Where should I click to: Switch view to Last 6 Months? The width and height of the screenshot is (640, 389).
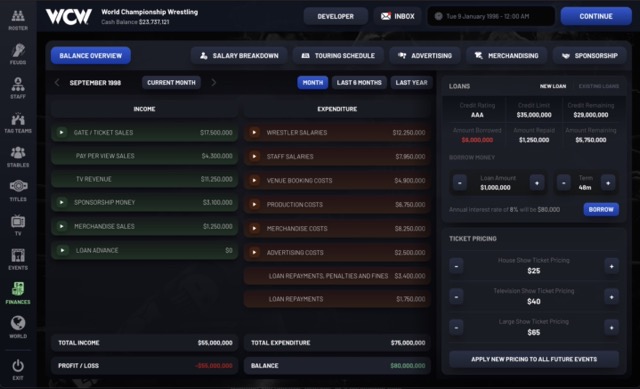click(359, 82)
